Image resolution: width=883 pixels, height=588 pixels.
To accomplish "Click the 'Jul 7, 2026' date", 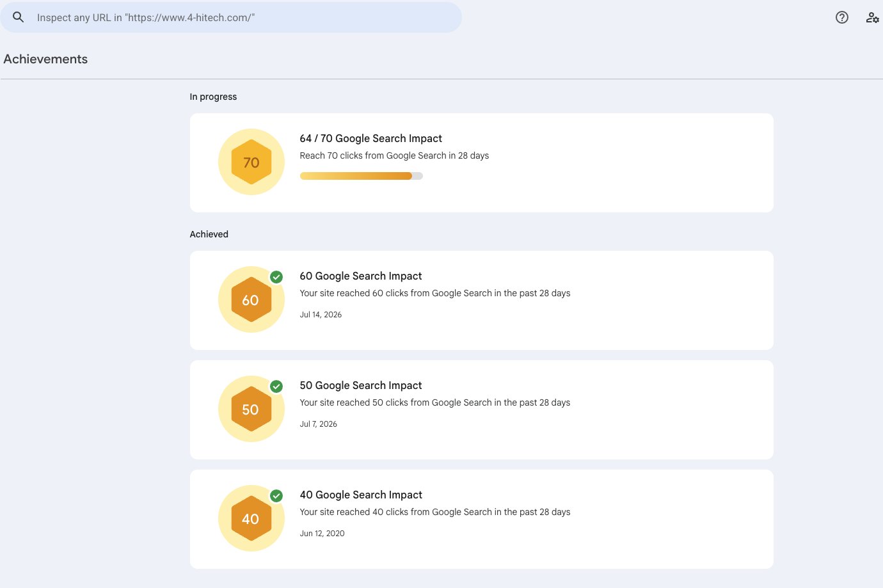I will pyautogui.click(x=319, y=424).
